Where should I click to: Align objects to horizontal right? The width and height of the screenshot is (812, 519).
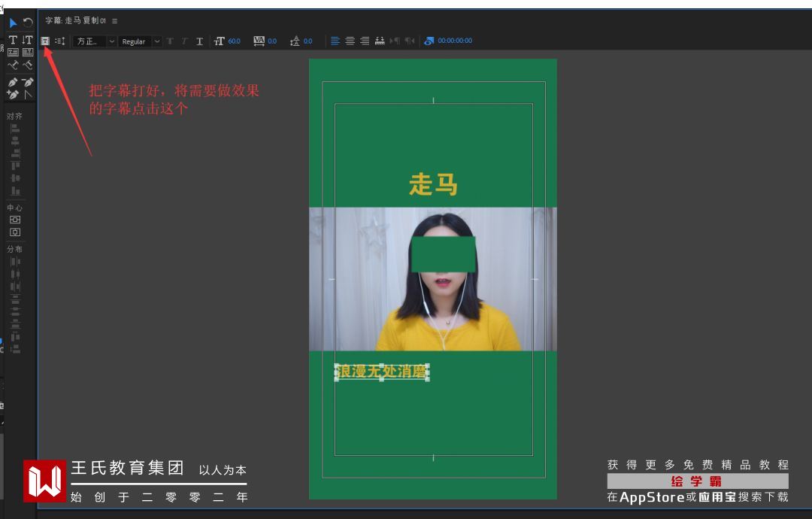click(15, 153)
